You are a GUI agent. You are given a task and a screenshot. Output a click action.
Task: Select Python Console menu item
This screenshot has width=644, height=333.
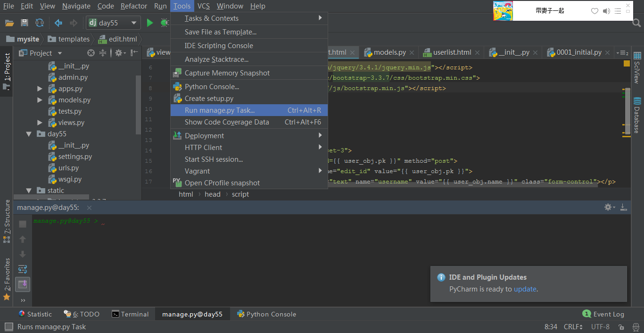click(249, 87)
